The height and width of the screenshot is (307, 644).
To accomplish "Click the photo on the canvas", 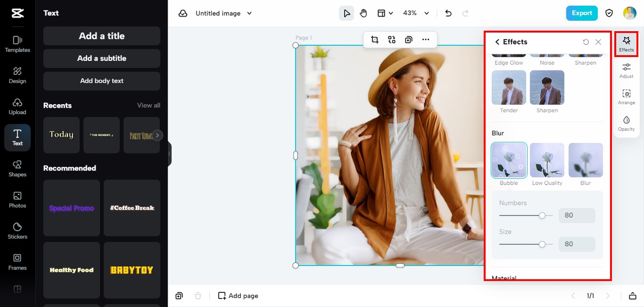I will coord(389,155).
